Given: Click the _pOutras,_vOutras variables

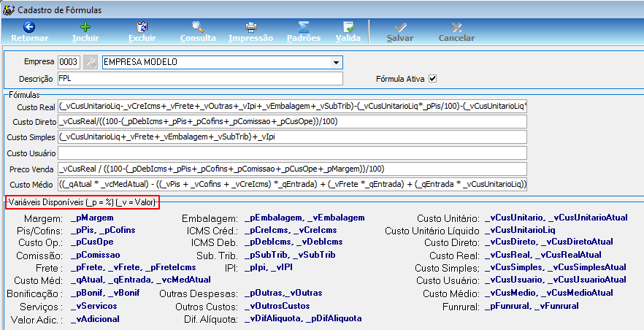Looking at the screenshot, I should pyautogui.click(x=283, y=293).
